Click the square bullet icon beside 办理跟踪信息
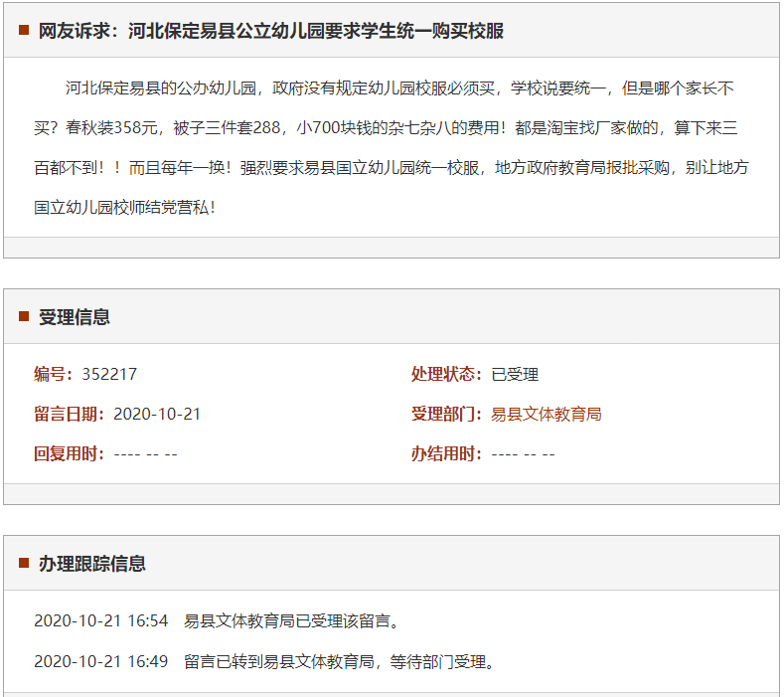 click(x=24, y=564)
